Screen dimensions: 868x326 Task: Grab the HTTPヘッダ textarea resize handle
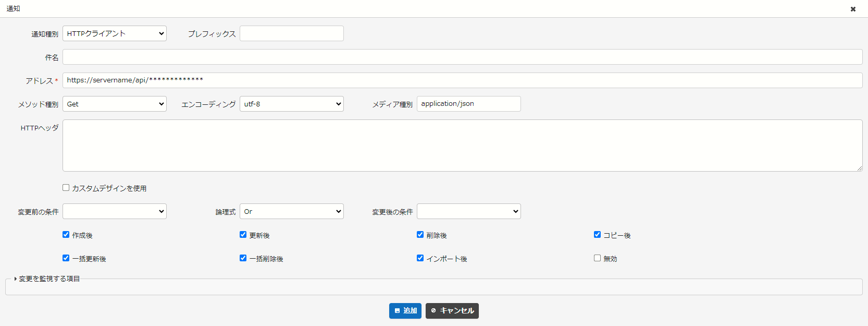859,168
